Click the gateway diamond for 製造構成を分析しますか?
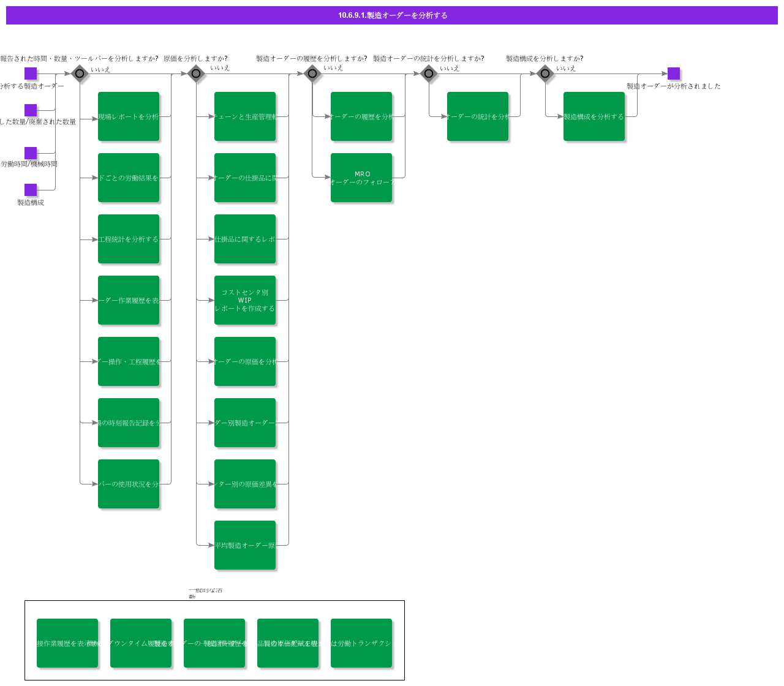The width and height of the screenshot is (784, 686). click(x=545, y=73)
